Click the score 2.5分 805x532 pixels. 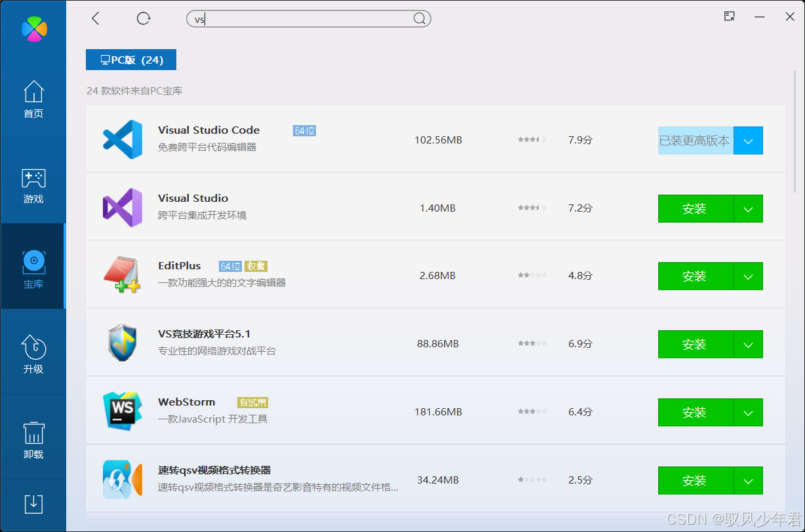[x=580, y=480]
